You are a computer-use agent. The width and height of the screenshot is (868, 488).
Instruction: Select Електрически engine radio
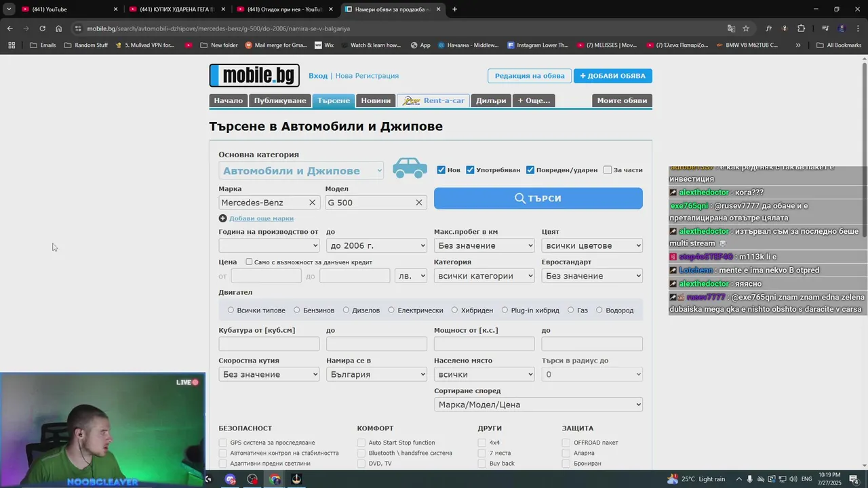click(391, 310)
